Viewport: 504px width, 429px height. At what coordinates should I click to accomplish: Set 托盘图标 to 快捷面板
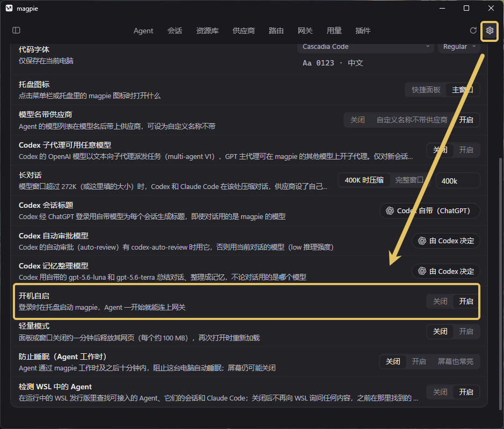(x=426, y=90)
